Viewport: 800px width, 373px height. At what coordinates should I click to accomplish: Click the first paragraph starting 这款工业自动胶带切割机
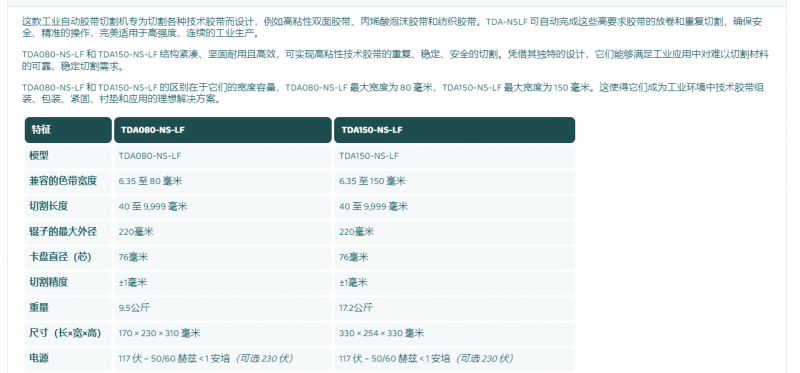coord(392,28)
